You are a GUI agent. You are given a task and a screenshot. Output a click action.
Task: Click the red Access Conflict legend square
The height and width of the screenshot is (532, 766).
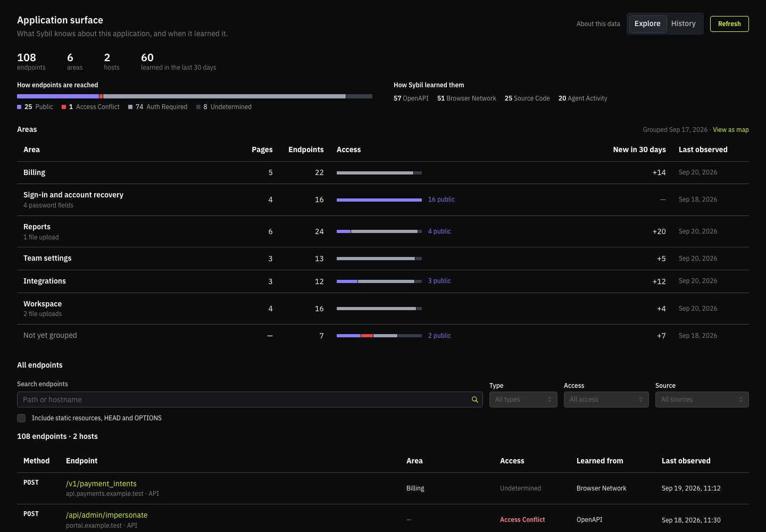tap(64, 107)
